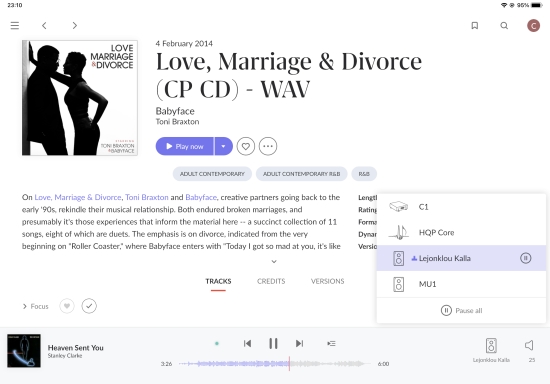Open album artist Toni Braxton below title
This screenshot has height=384, width=550.
(177, 122)
